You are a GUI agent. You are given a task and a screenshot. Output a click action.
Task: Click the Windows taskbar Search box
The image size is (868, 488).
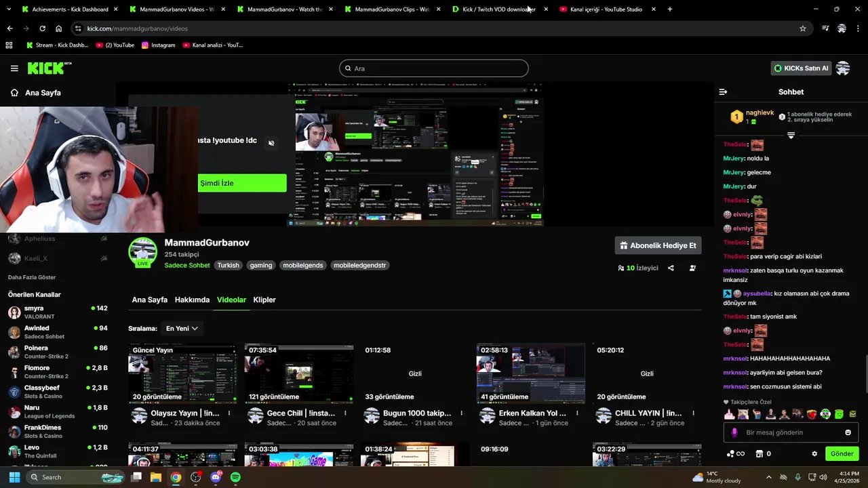76,477
